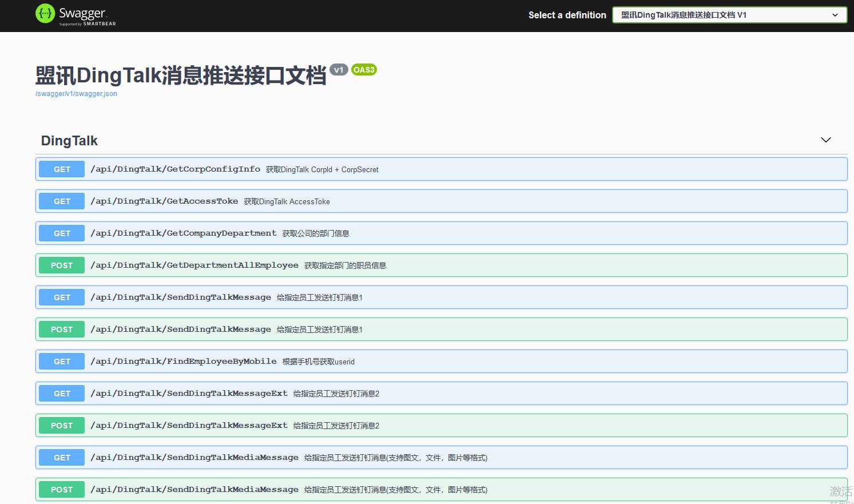Expand the GET /api/DingTalk/SendDingTalkMessage path
854x504 pixels.
[x=181, y=297]
